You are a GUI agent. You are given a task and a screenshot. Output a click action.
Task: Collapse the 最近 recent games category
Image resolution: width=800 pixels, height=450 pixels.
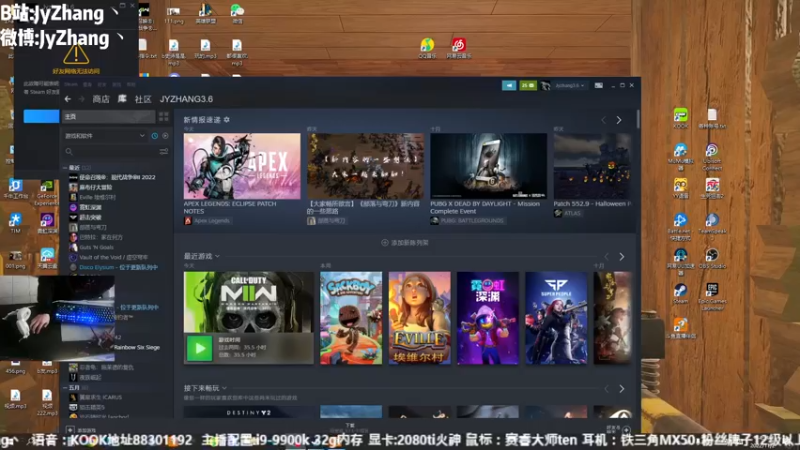(x=65, y=167)
